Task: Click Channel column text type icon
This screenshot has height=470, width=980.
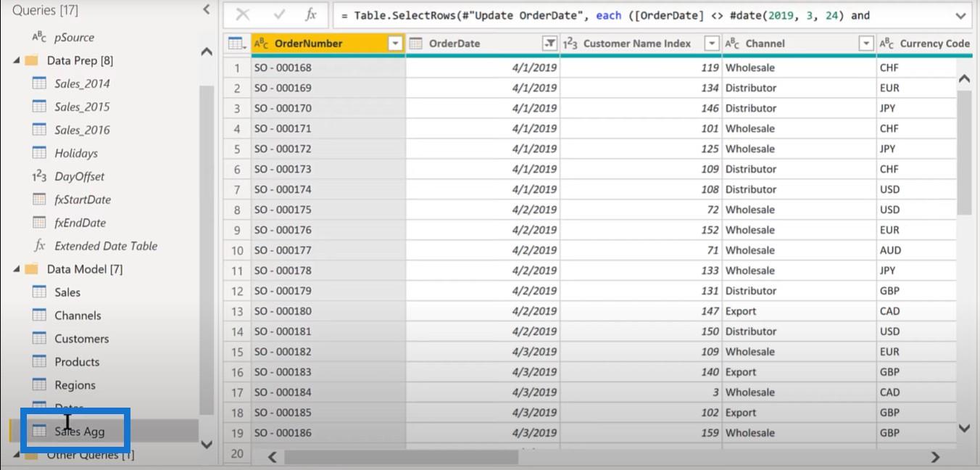Action: pos(732,44)
